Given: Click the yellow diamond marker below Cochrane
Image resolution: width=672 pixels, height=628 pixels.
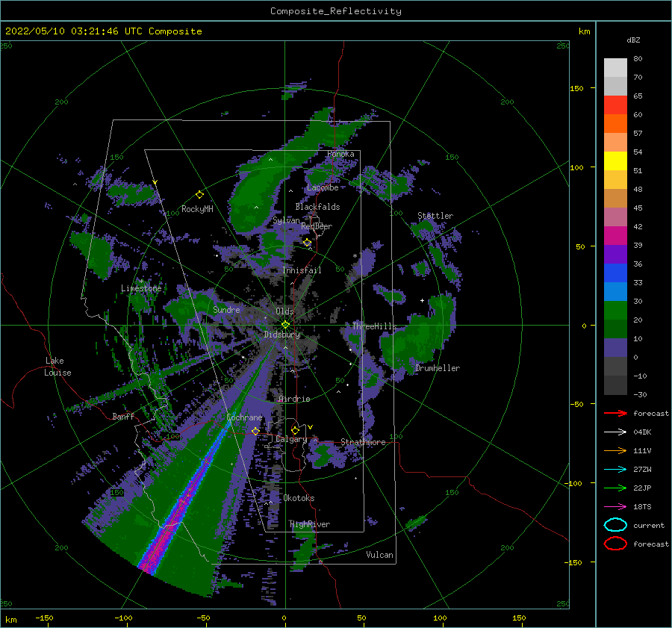Looking at the screenshot, I should [255, 431].
